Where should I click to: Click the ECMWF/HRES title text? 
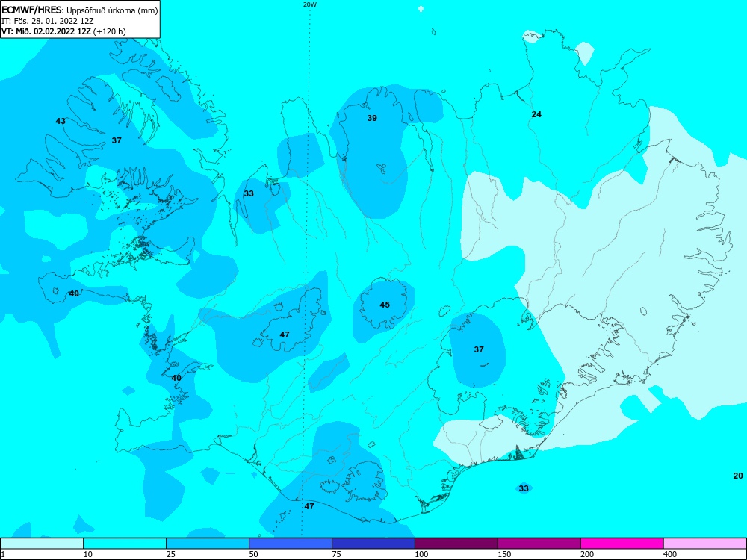coord(32,10)
